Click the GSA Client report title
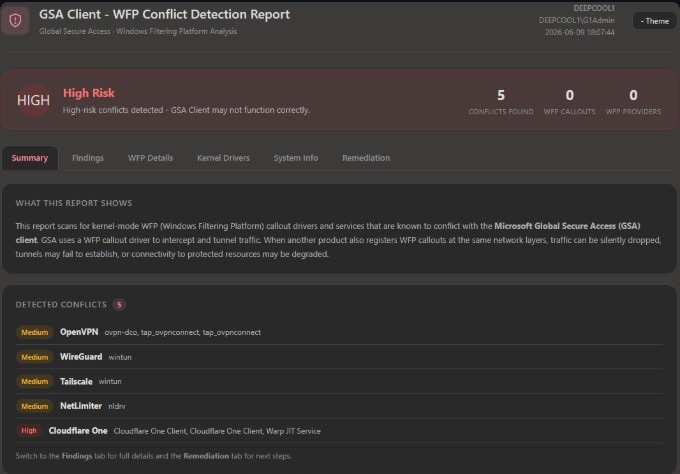This screenshot has width=680, height=474. pyautogui.click(x=164, y=14)
